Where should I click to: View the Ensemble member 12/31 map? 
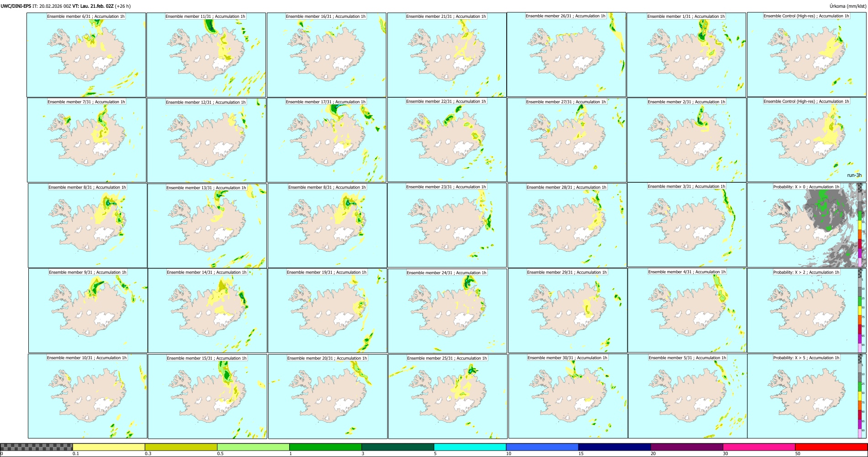tap(206, 140)
